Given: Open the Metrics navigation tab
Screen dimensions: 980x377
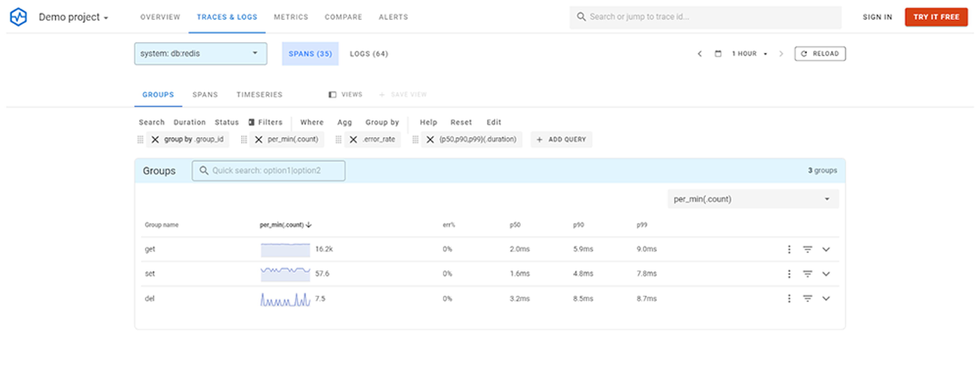Looking at the screenshot, I should tap(291, 17).
